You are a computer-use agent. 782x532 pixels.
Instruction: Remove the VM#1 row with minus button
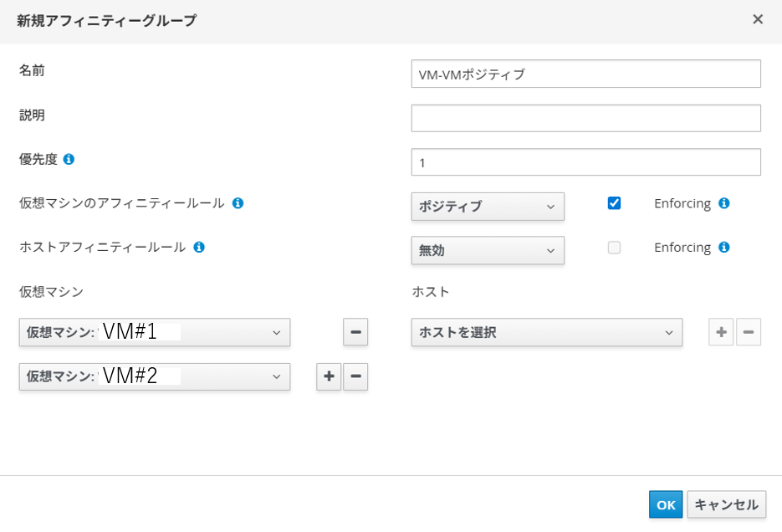[x=355, y=332]
